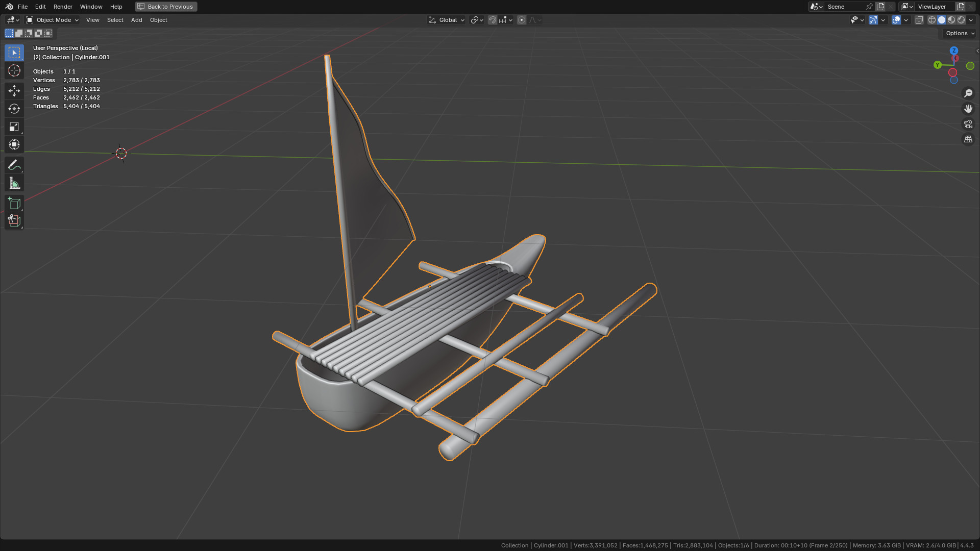Select the Rotate tool
Viewport: 980px width, 551px height.
coord(14,109)
